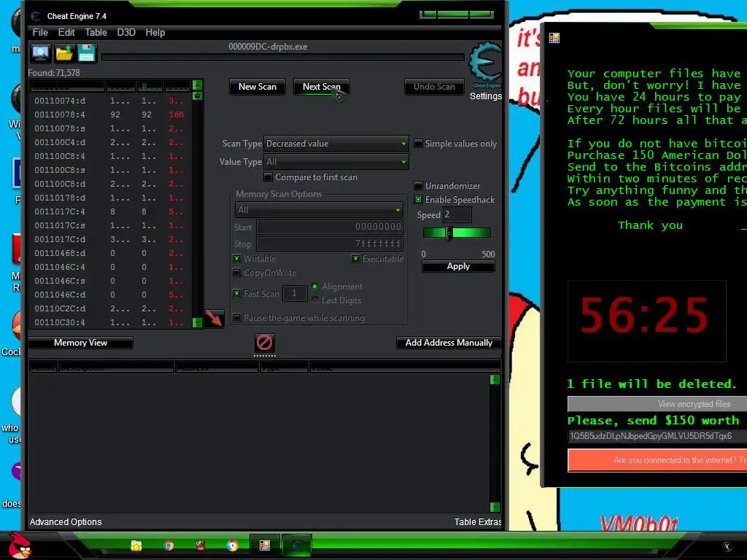Save table with the floppy disk icon
The height and width of the screenshot is (560, 747).
(x=86, y=52)
